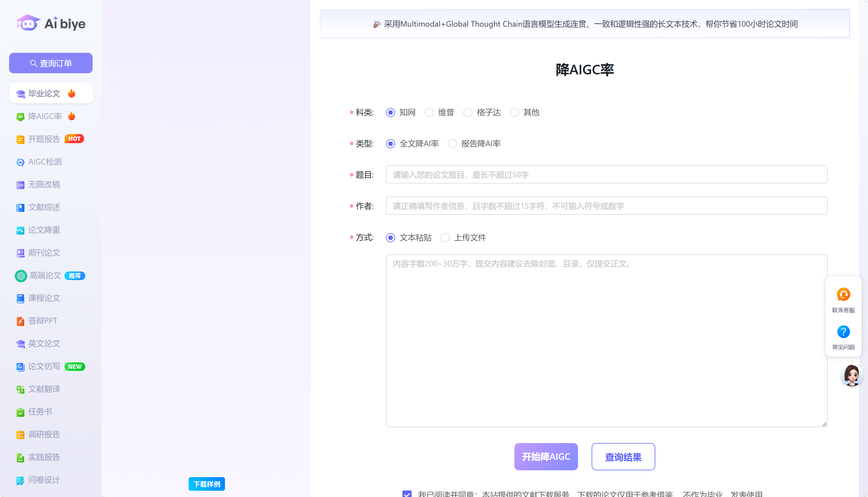Open the 降AIGC率 menu item
Viewport: 868px width, 497px height.
(51, 116)
